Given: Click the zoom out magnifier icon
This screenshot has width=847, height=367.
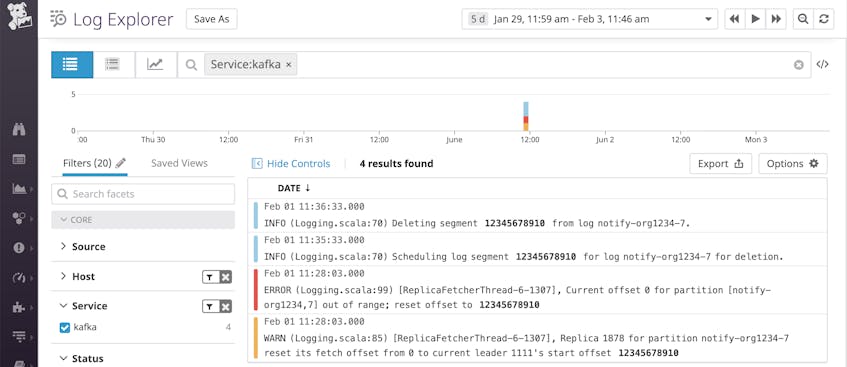Looking at the screenshot, I should pos(803,19).
